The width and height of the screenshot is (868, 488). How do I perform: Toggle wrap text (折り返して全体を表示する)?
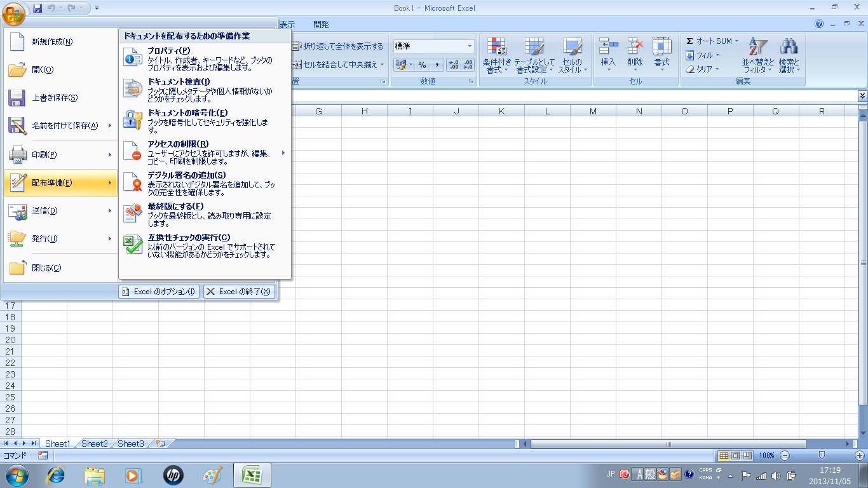[338, 46]
